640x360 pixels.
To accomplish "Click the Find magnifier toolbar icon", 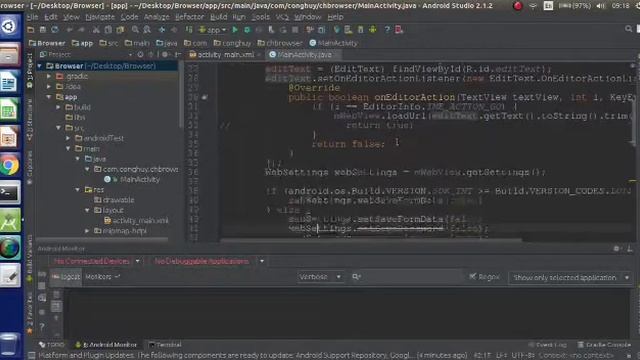I will tap(135, 30).
